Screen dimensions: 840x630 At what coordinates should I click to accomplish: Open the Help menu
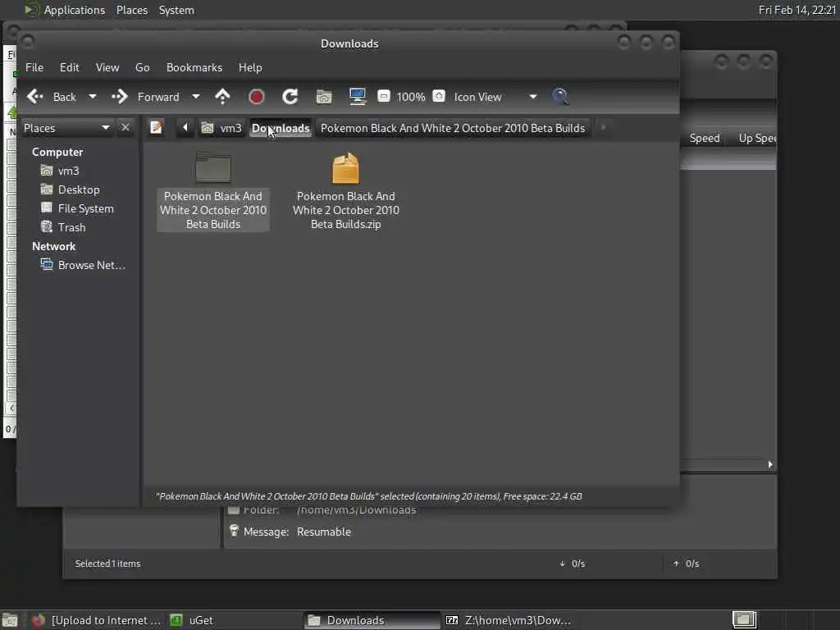tap(250, 67)
